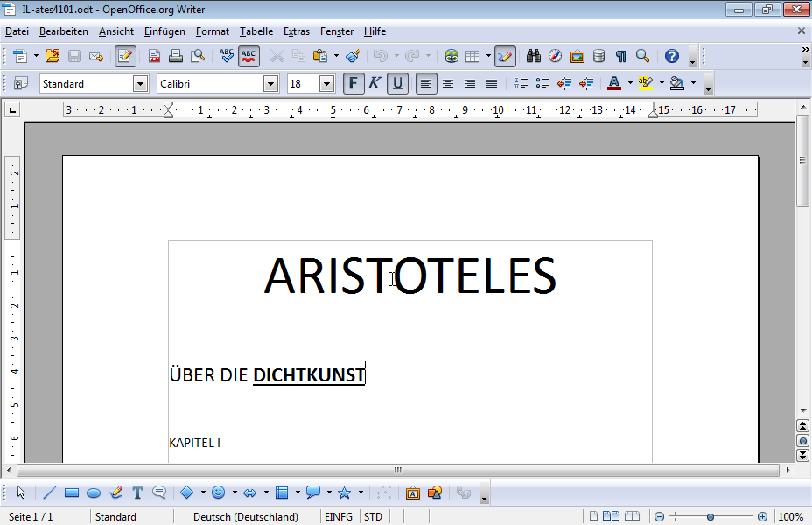Open the Ansicht menu
This screenshot has height=525, width=812.
click(116, 31)
